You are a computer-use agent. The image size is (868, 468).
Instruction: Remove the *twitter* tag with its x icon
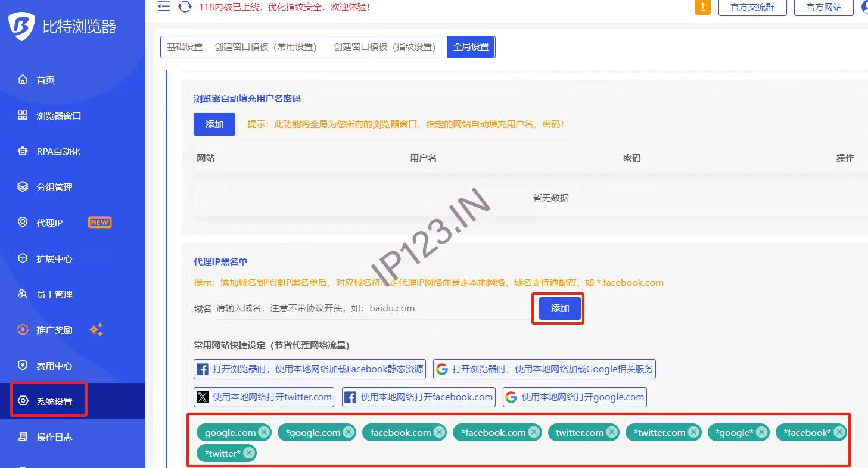tap(249, 453)
